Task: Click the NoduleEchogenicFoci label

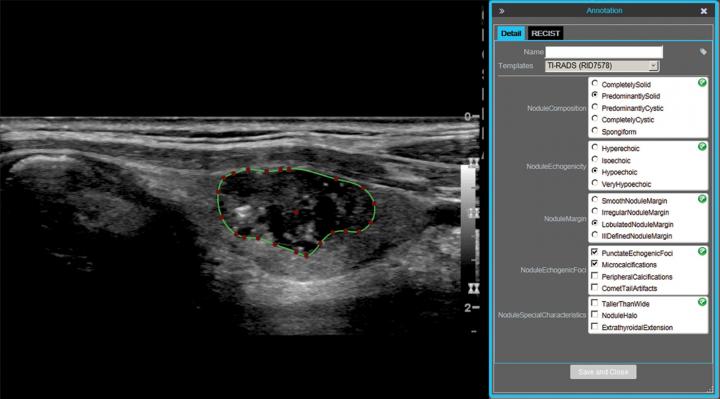Action: [553, 270]
